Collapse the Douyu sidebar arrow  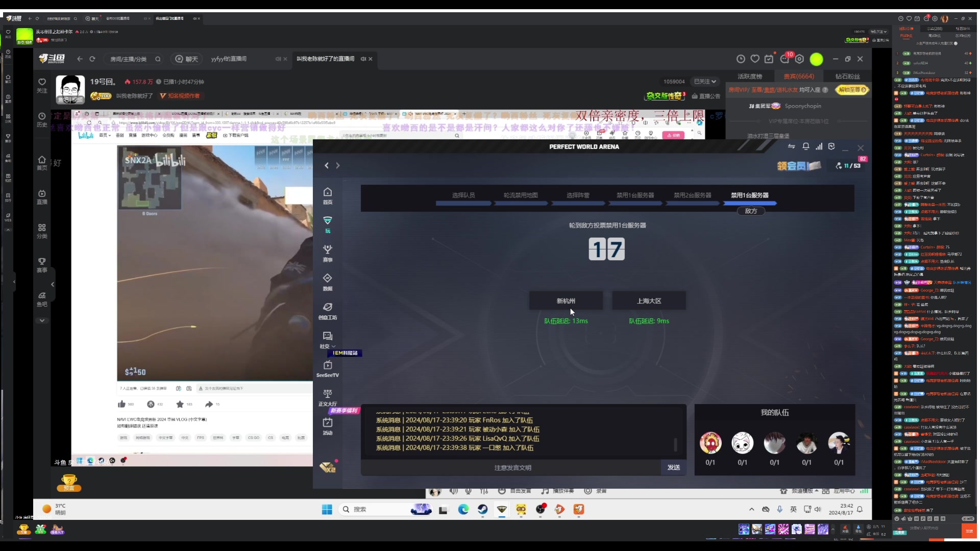[52, 284]
